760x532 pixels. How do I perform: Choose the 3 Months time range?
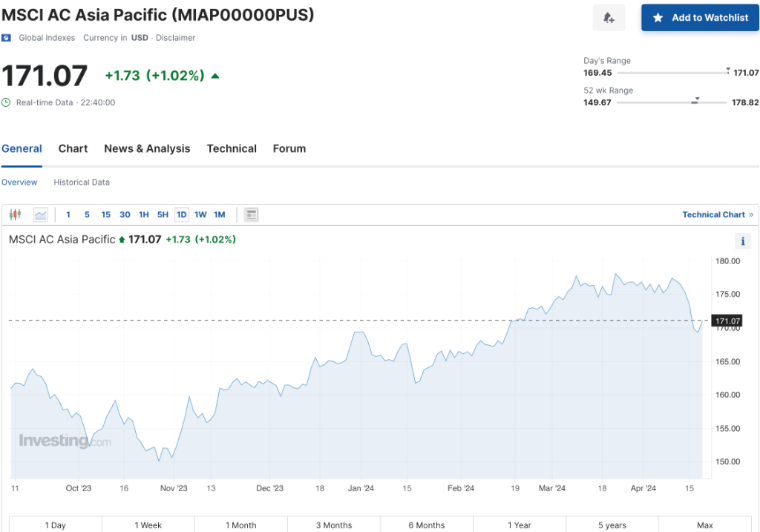[x=334, y=525]
